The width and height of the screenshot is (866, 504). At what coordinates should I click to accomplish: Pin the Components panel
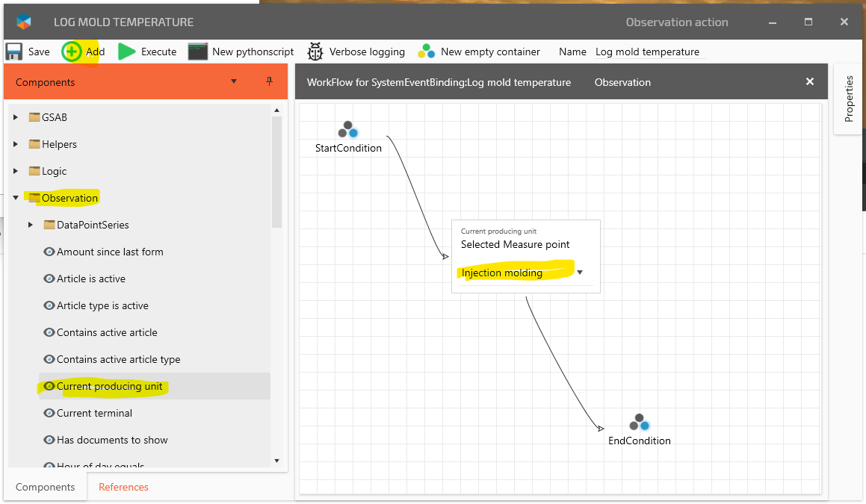[270, 81]
